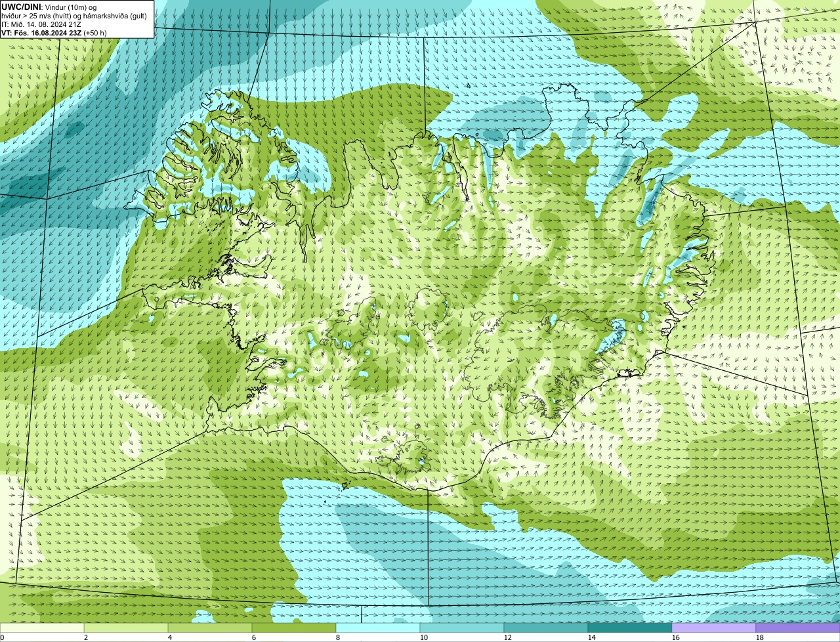Click the 12–14 m/s teal legend swatch
Image resolution: width=840 pixels, height=642 pixels.
[546, 628]
